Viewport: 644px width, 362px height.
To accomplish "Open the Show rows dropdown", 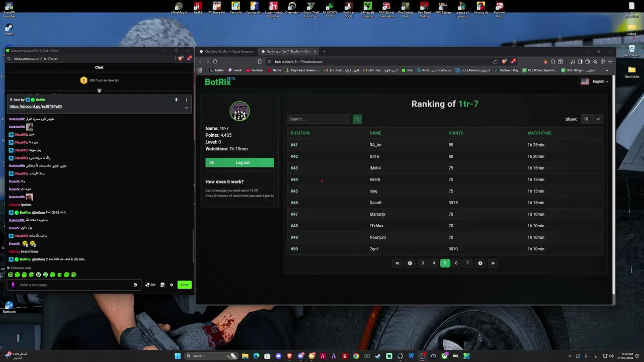I will coord(591,119).
